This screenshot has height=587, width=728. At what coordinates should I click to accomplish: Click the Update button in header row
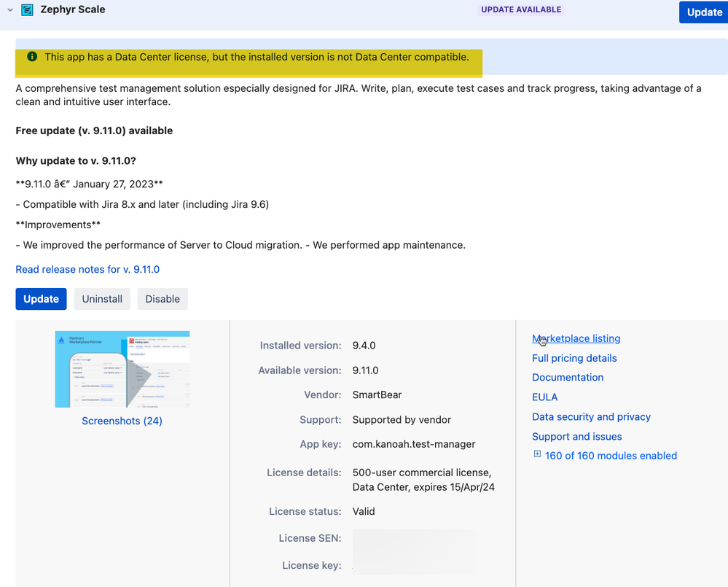pos(704,12)
